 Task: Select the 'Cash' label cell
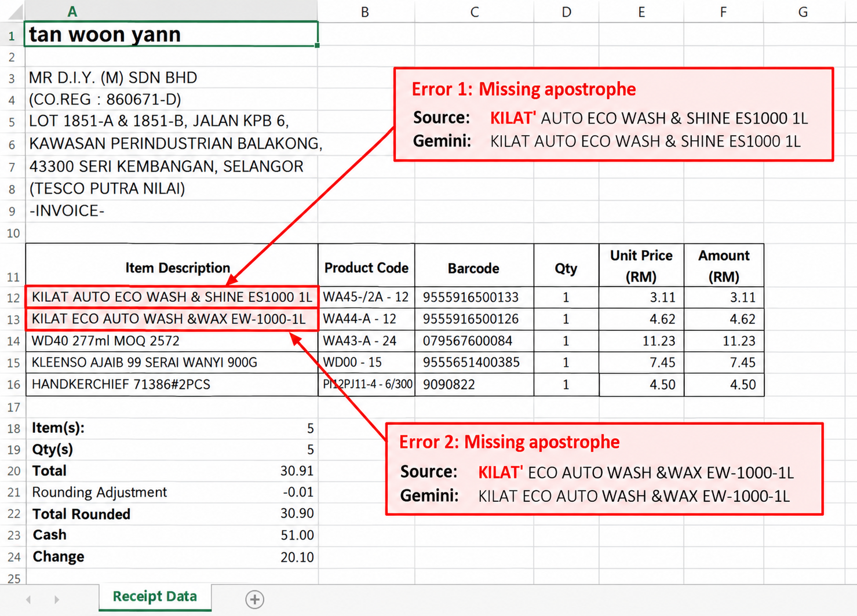click(49, 535)
